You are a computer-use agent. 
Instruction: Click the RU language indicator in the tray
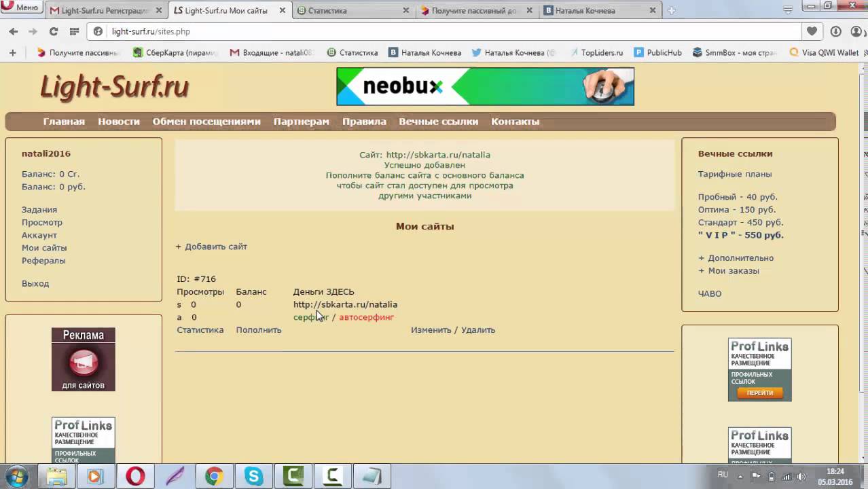coord(723,475)
